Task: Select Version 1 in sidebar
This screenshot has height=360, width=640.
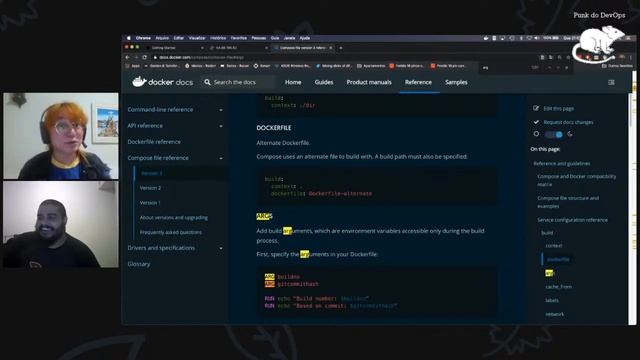Action: coord(150,202)
